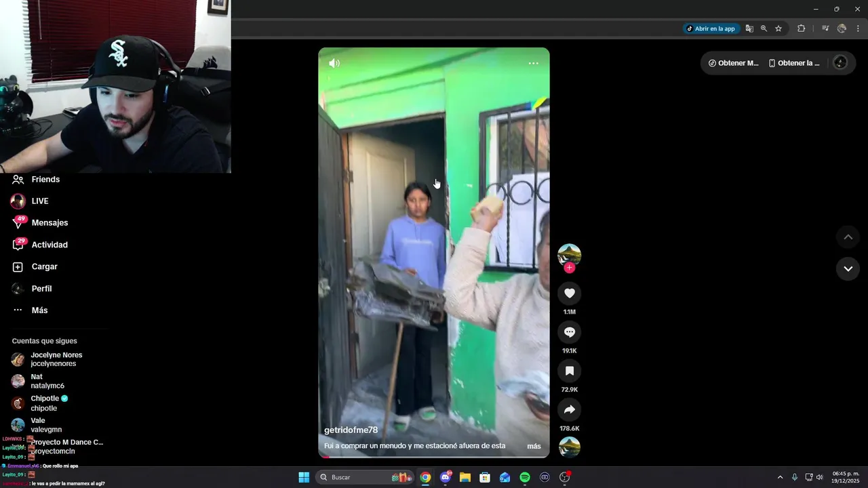The image size is (868, 488).
Task: Show hidden system tray icons
Action: pos(780,477)
